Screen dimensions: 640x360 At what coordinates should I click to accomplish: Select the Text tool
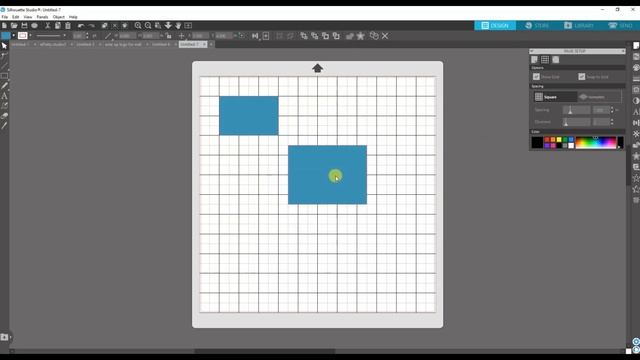coord(4,96)
